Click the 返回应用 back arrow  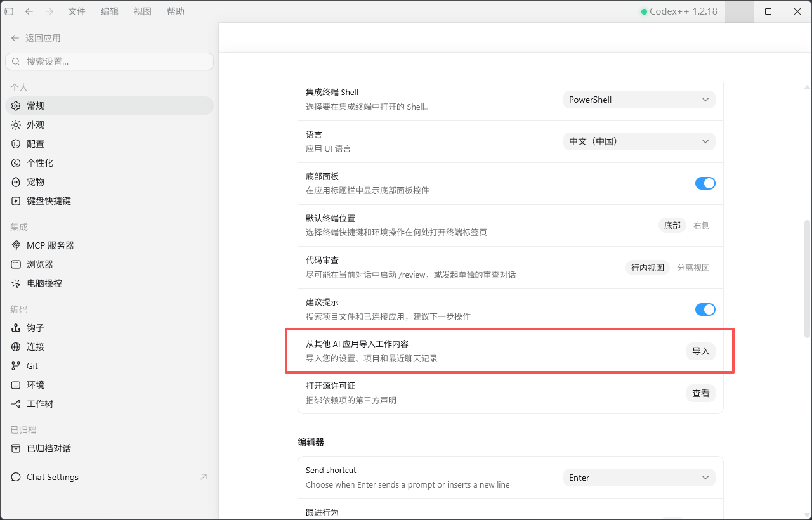(15, 38)
